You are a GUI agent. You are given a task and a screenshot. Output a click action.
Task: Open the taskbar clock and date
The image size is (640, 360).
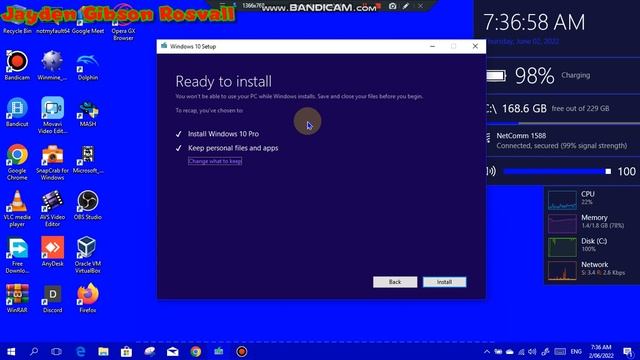click(x=601, y=351)
